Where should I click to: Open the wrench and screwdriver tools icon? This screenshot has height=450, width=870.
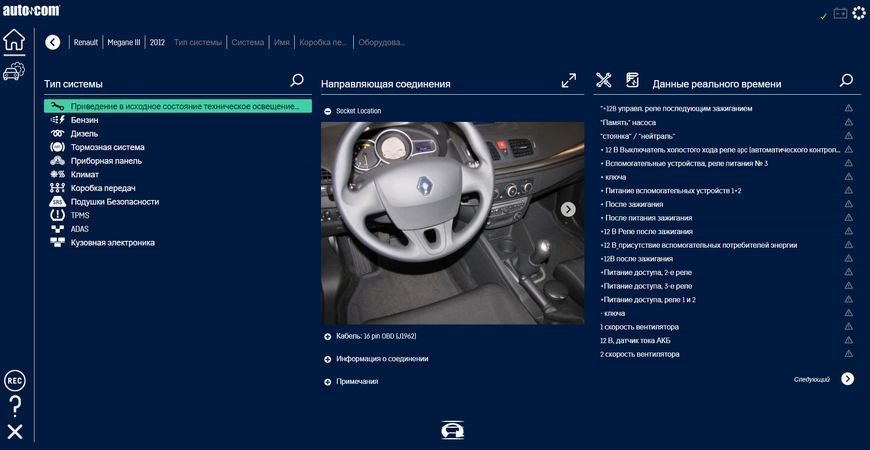tap(604, 80)
